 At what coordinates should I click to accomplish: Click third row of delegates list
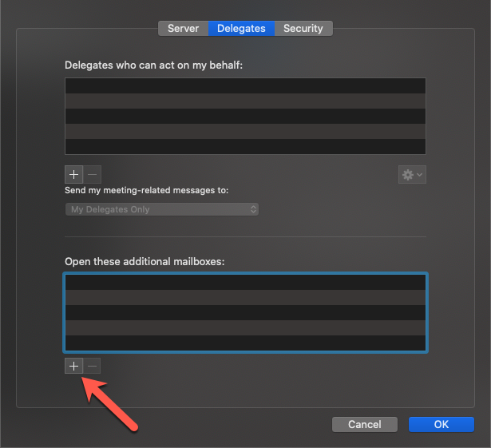click(245, 116)
